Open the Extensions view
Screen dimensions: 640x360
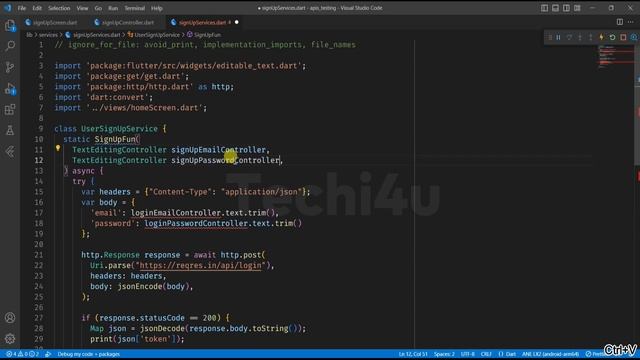click(x=10, y=109)
